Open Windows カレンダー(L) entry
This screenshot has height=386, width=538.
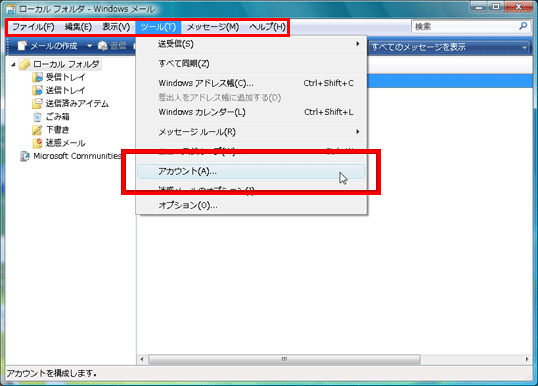coord(251,112)
